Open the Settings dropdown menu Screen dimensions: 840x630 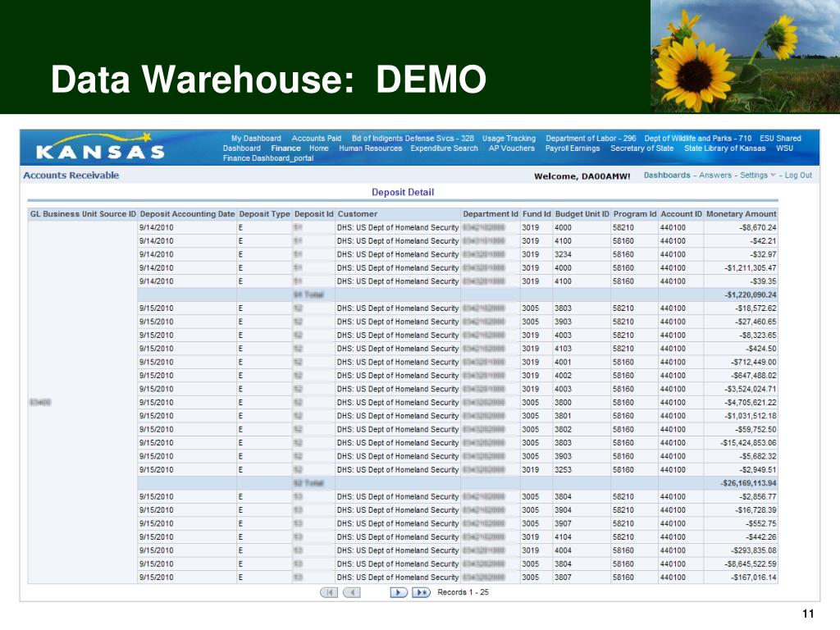(757, 176)
